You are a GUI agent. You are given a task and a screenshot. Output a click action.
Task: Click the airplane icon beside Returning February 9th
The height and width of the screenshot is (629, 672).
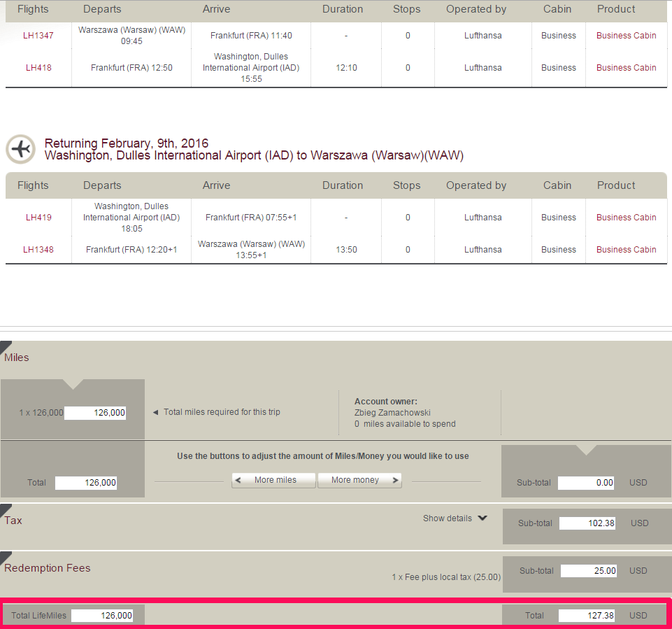[x=20, y=149]
